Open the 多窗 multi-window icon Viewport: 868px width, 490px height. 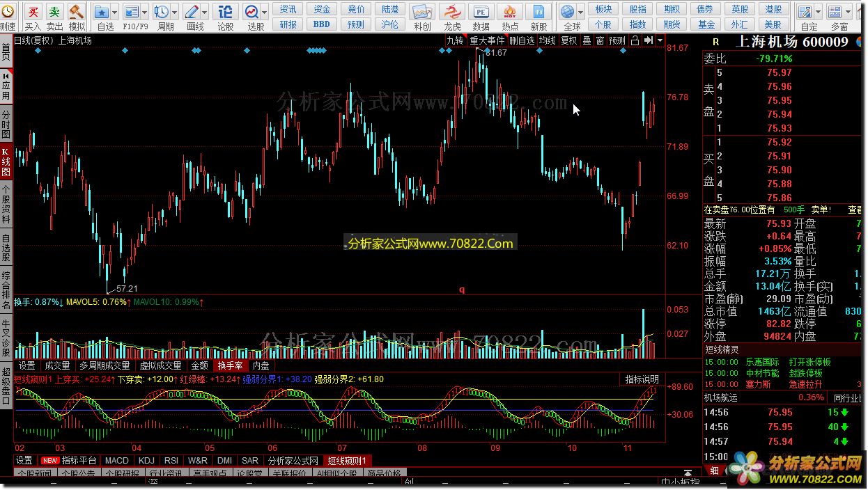tap(835, 12)
